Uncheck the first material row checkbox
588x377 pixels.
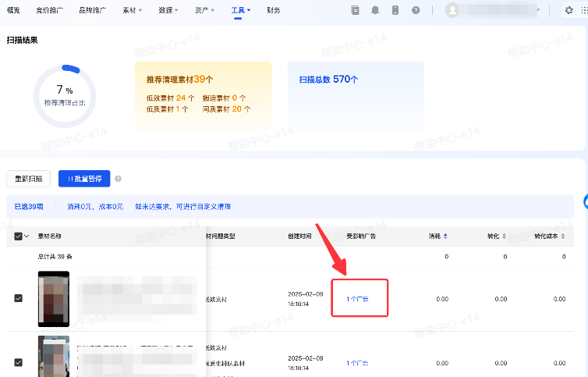[x=18, y=298]
